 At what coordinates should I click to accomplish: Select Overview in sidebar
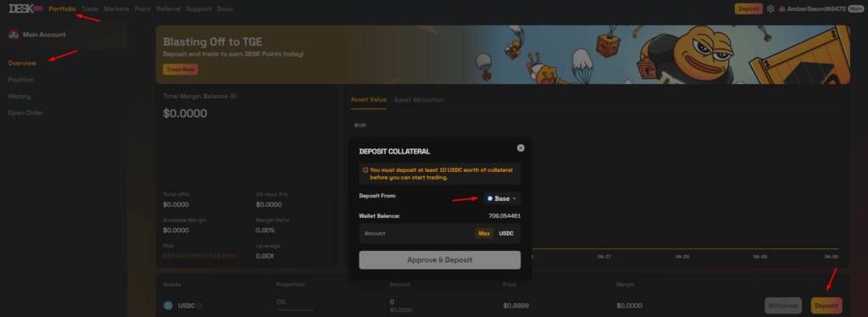pyautogui.click(x=22, y=63)
